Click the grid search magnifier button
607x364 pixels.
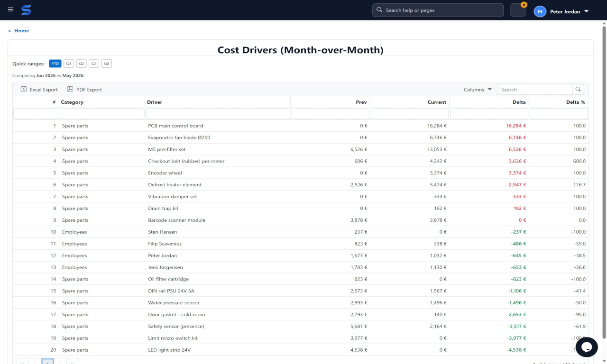[x=578, y=89]
